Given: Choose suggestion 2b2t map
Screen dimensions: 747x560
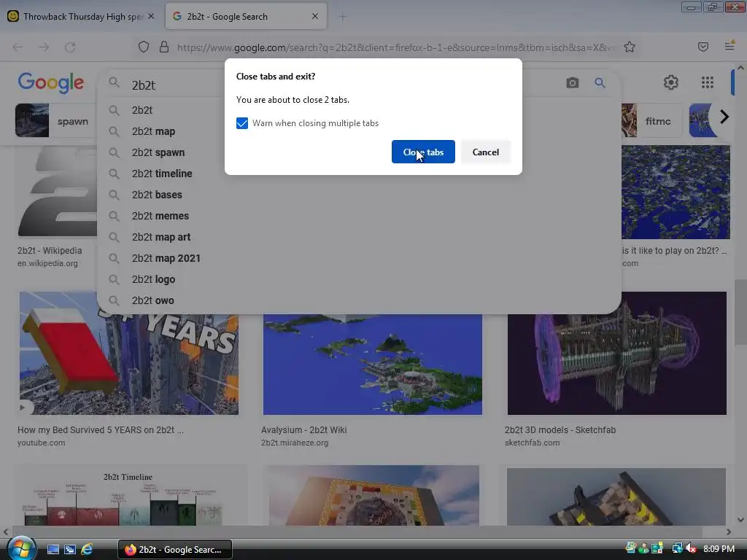Looking at the screenshot, I should [153, 131].
